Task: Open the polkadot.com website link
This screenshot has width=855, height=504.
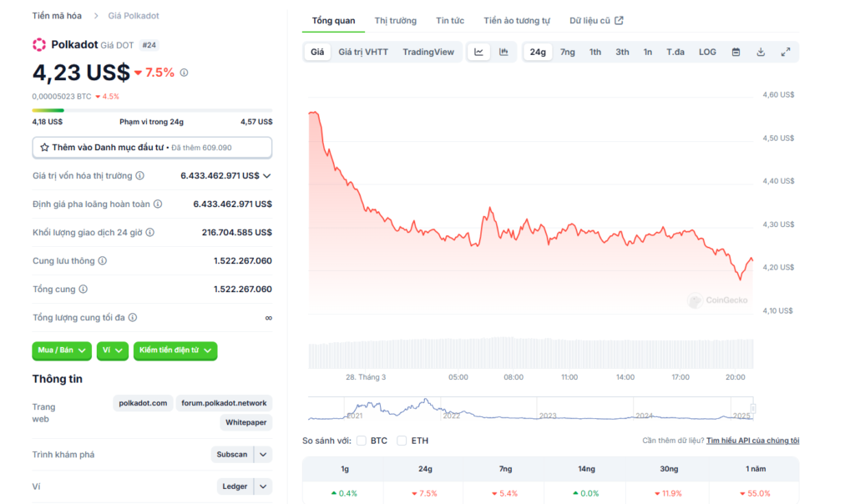Action: (143, 403)
